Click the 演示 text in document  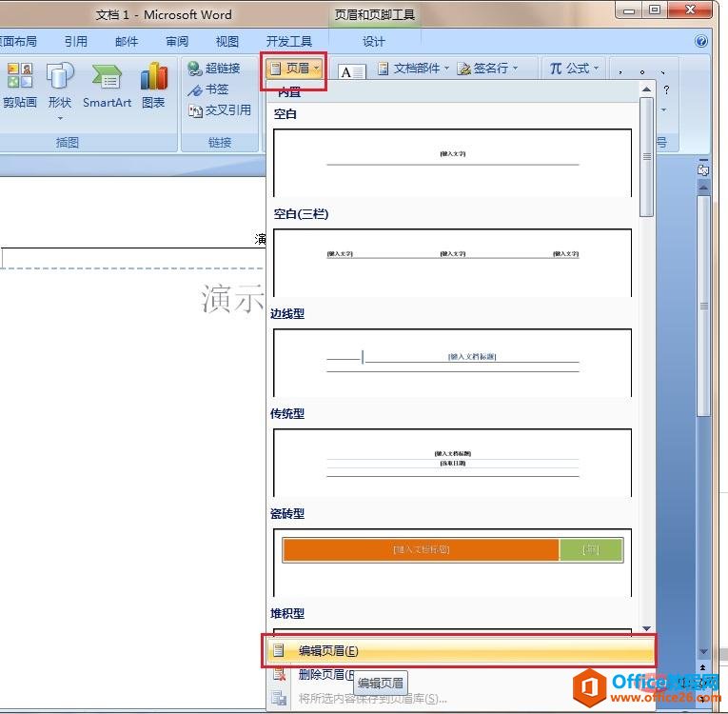pos(232,299)
